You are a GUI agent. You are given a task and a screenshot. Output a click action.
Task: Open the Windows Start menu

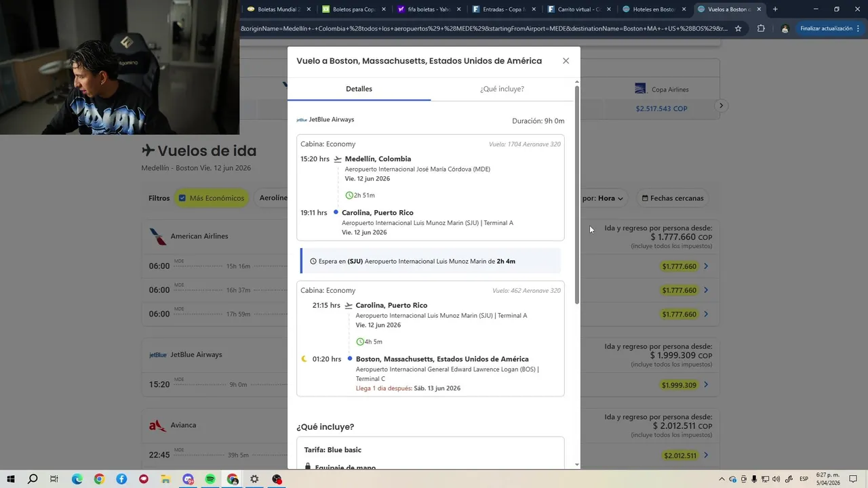click(x=11, y=479)
